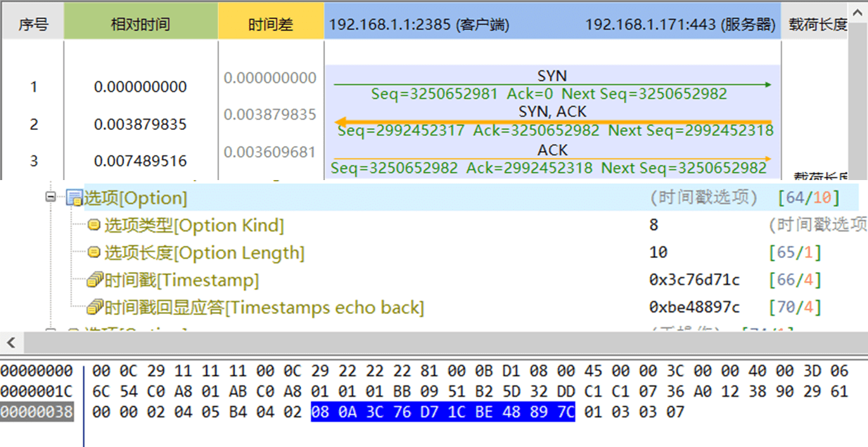
Task: Click the option length value 10
Action: 658,252
